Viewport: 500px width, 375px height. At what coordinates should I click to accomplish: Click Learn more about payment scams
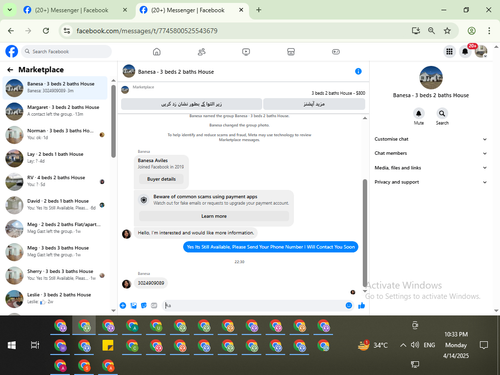pyautogui.click(x=214, y=216)
